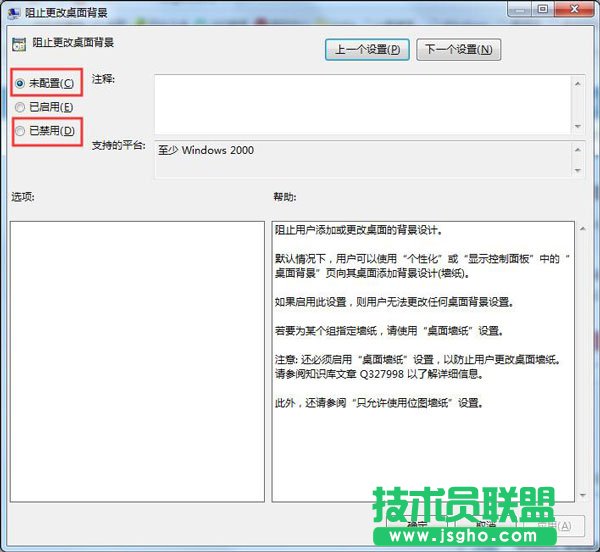Click the up arrow in 支持的平台 box
This screenshot has height=552, width=600.
click(576, 149)
